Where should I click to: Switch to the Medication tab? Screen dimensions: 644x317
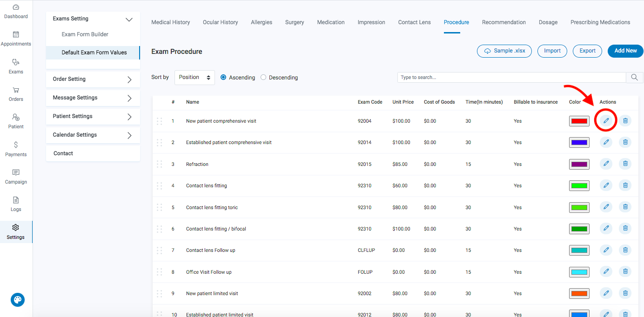331,22
